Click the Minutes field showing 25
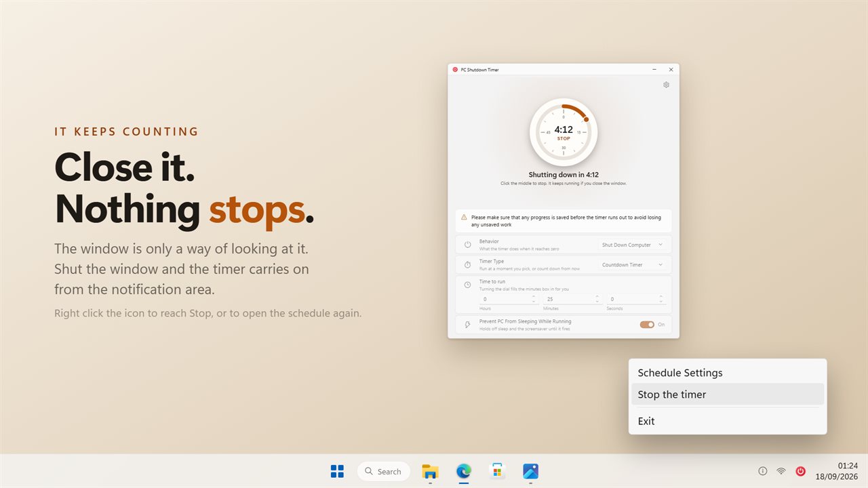Screen dimensions: 868x488 (x=572, y=299)
